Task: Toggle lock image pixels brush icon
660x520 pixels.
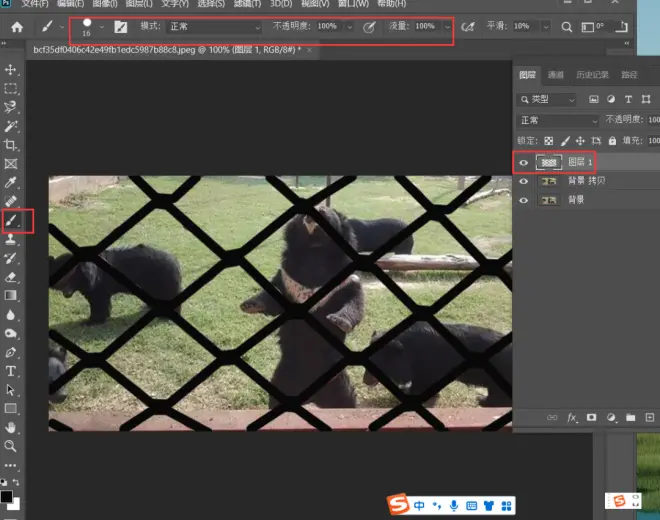Action: click(x=565, y=141)
